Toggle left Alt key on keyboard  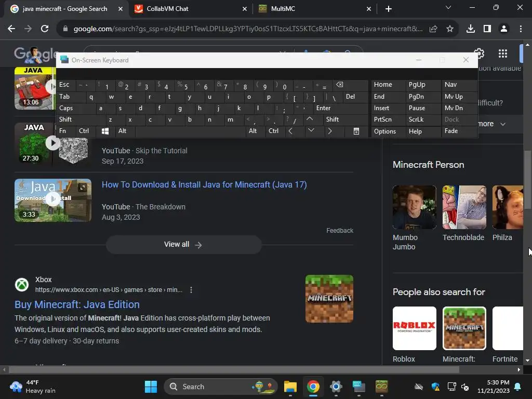point(125,131)
